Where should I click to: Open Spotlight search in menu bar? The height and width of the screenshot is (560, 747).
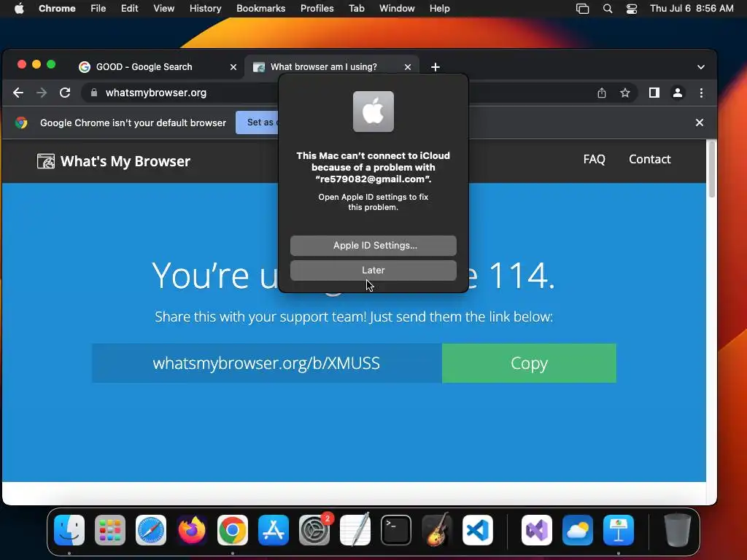click(x=608, y=9)
